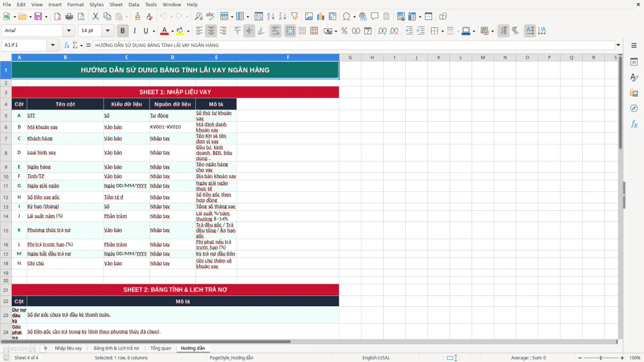Apply the red Font Color
Image resolution: width=644 pixels, height=362 pixels.
(x=165, y=31)
